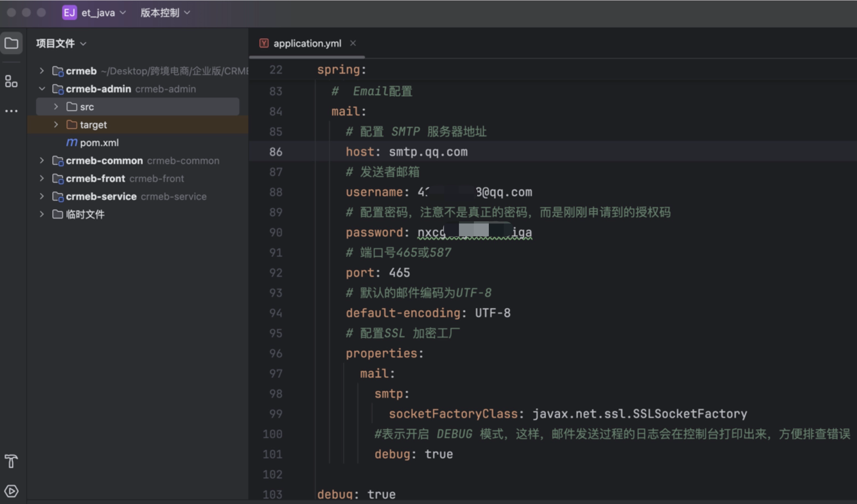Viewport: 857px width, 504px height.
Task: Expand the target folder node
Action: 56,124
